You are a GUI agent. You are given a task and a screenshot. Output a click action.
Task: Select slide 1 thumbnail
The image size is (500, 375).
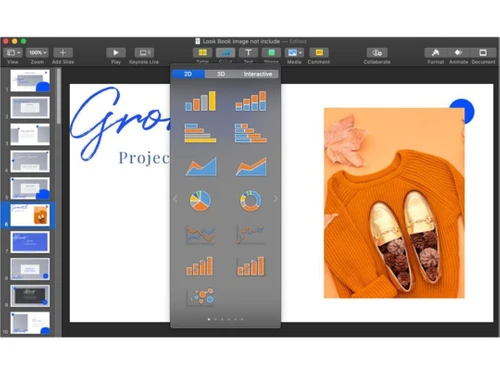30,81
